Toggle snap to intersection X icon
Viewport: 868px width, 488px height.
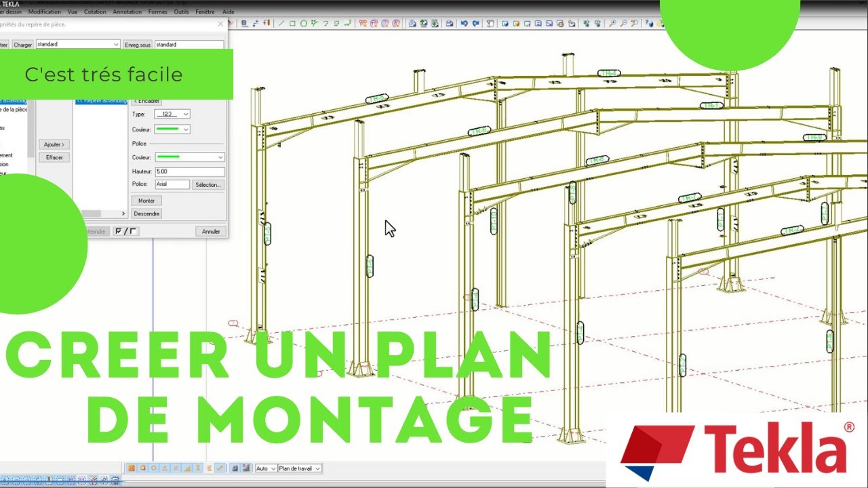coord(176,468)
